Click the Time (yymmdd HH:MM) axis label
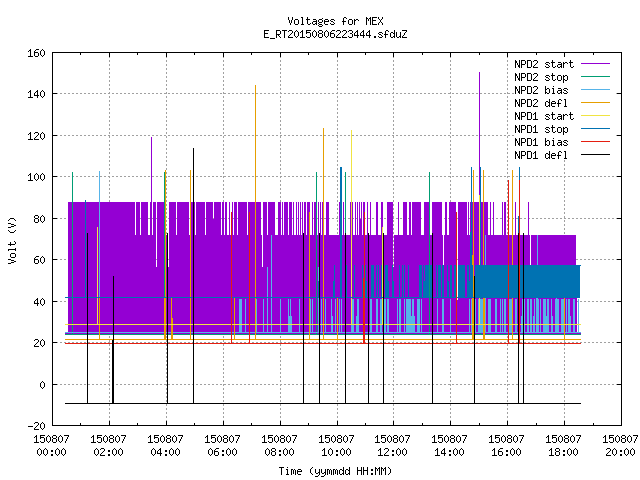This screenshot has height=480, width=640. (336, 471)
